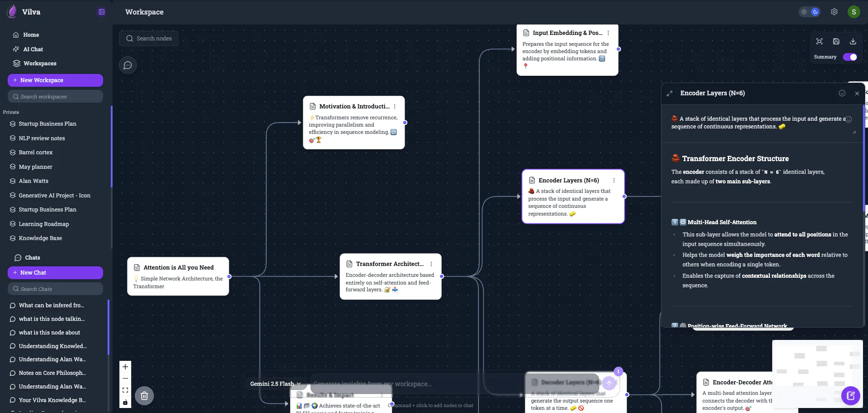Click the Motivation & Introduction node document icon
Image resolution: width=868 pixels, height=413 pixels.
pyautogui.click(x=313, y=107)
